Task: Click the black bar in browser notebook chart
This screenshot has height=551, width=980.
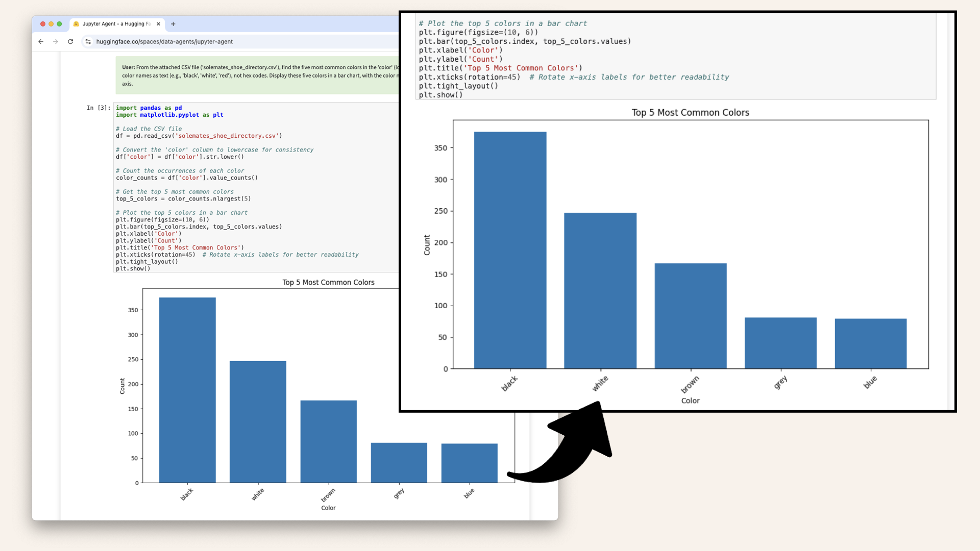Action: tap(187, 390)
